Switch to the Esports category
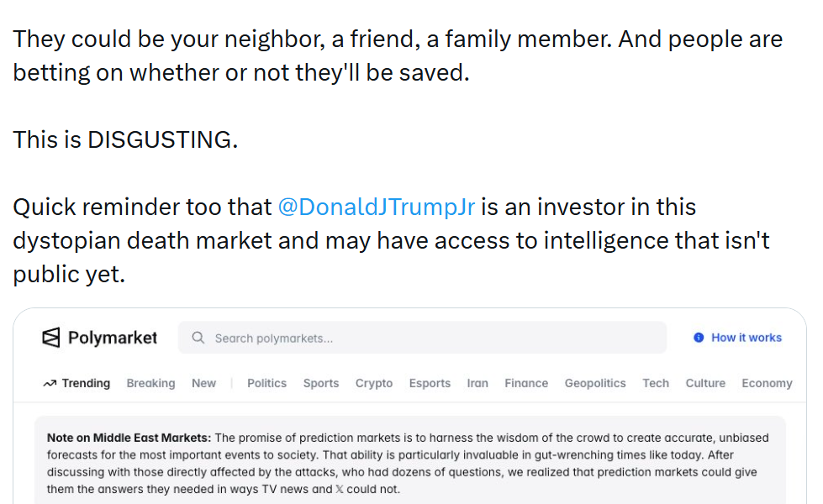This screenshot has height=504, width=823. (x=430, y=383)
